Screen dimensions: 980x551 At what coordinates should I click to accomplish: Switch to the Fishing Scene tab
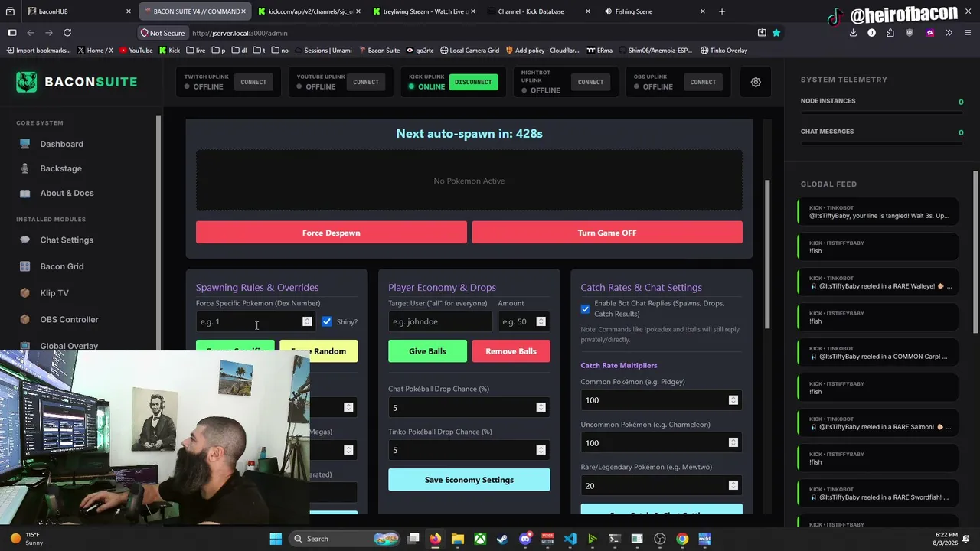(x=655, y=11)
